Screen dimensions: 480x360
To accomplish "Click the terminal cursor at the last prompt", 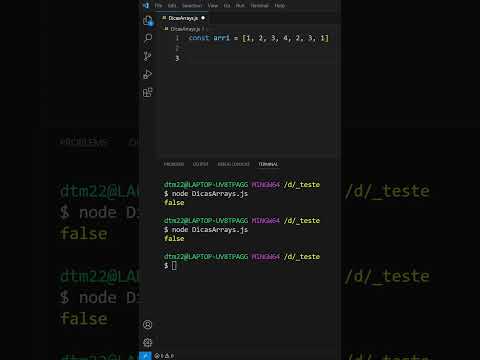I will pyautogui.click(x=174, y=266).
